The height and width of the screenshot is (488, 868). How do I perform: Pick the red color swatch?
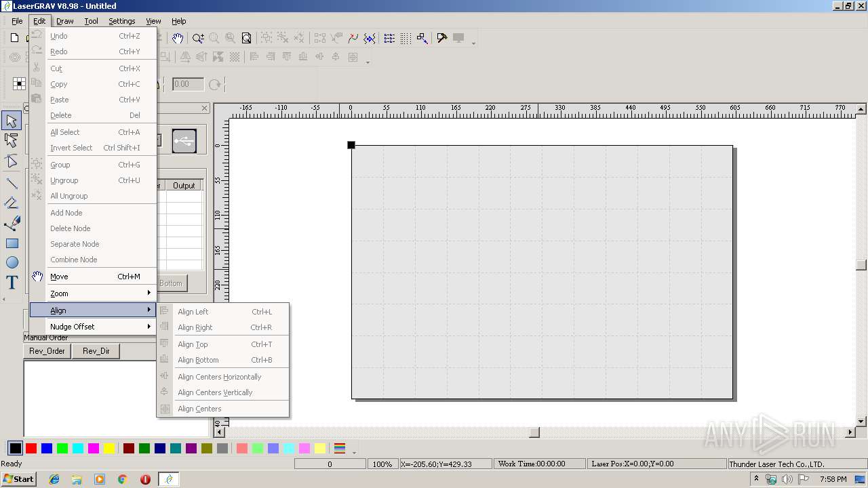31,449
